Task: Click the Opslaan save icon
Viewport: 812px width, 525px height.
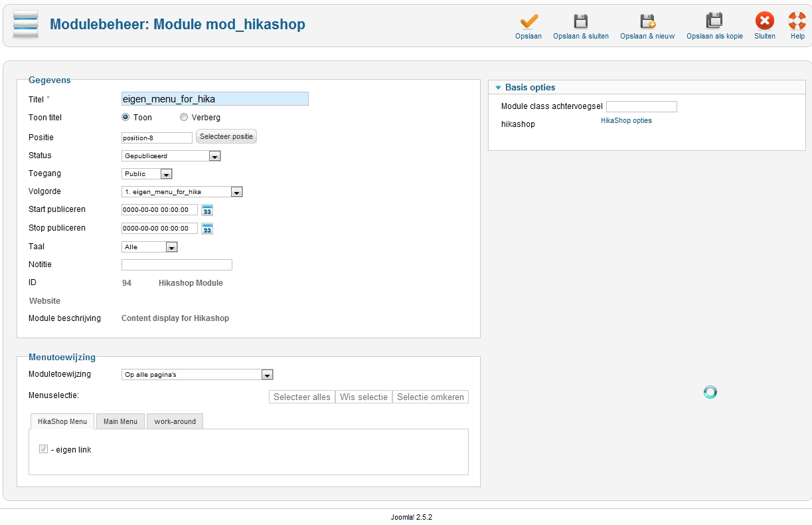Action: (x=528, y=22)
